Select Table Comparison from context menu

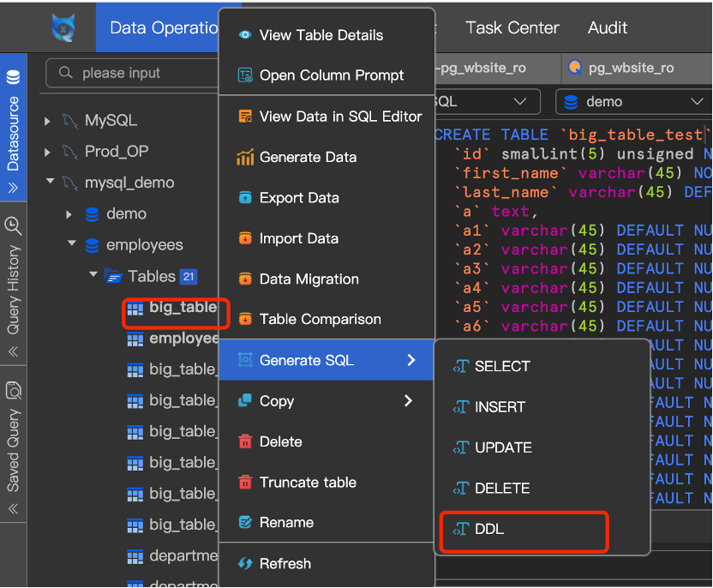tap(320, 319)
